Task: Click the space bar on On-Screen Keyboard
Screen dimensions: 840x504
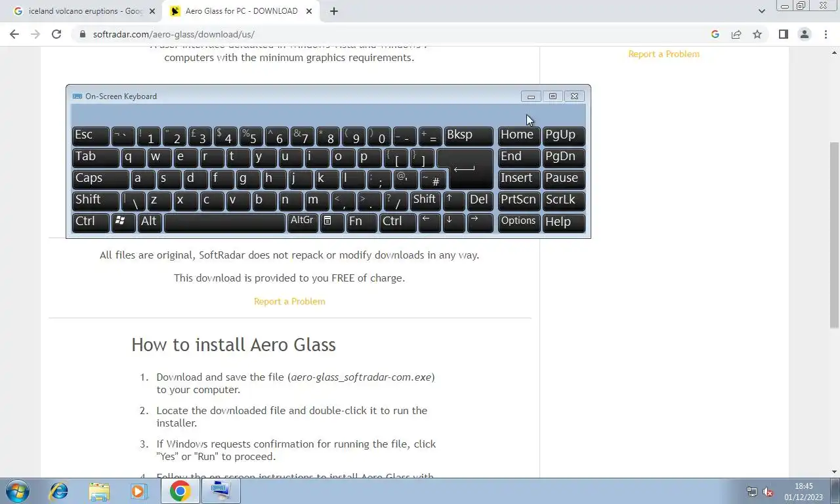Action: pos(224,222)
